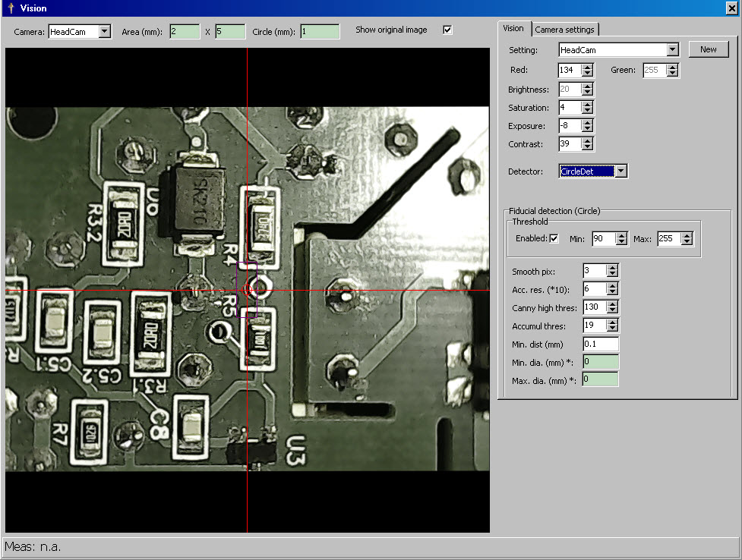Image resolution: width=742 pixels, height=560 pixels.
Task: Click the Meas: n.a. status text
Action: tap(33, 547)
